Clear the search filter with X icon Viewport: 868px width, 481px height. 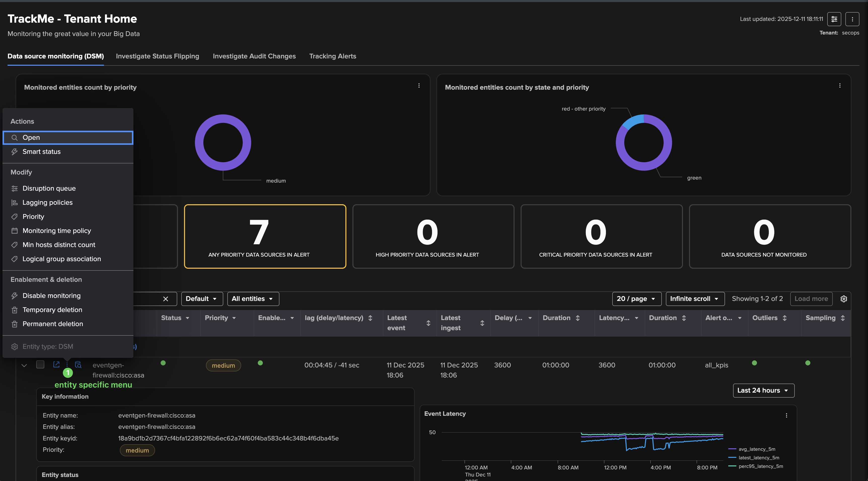click(x=165, y=299)
